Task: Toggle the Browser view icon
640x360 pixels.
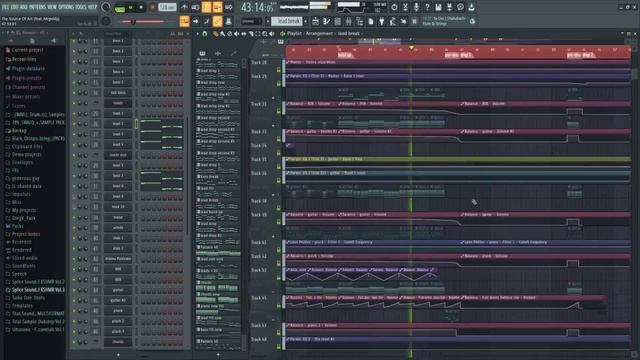Action: [x=360, y=21]
